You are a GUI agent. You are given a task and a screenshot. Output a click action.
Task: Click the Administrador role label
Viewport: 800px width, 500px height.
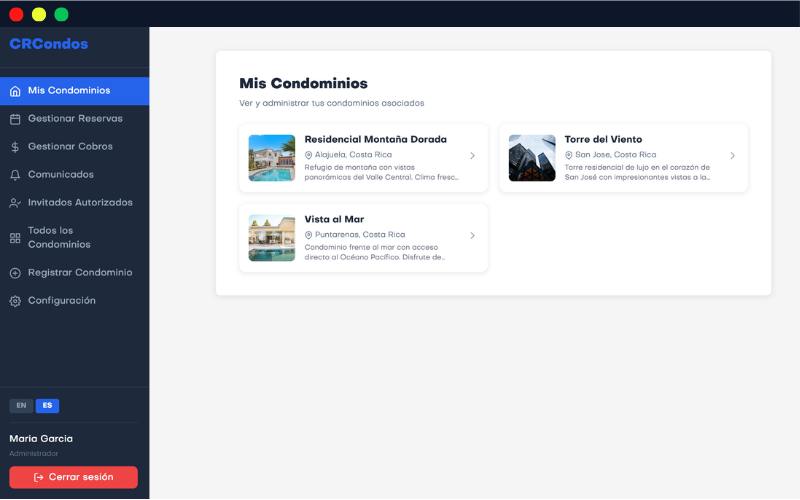click(x=34, y=454)
